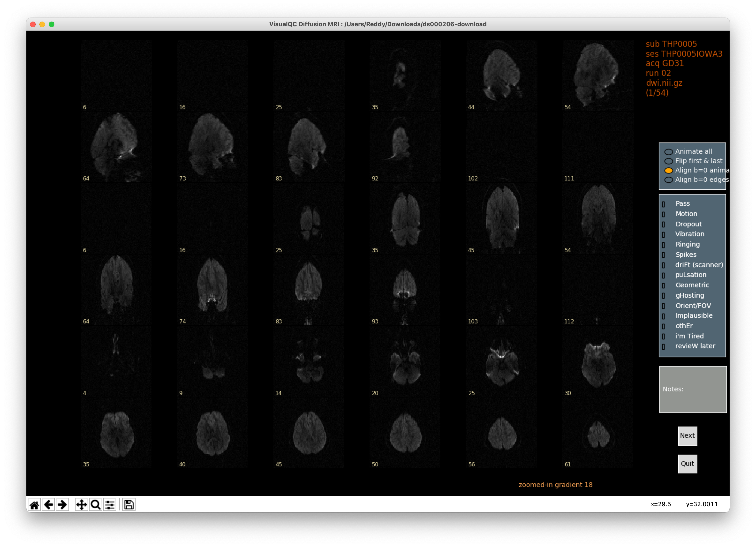This screenshot has height=547, width=756.
Task: Click into the Notes text box
Action: [x=693, y=389]
